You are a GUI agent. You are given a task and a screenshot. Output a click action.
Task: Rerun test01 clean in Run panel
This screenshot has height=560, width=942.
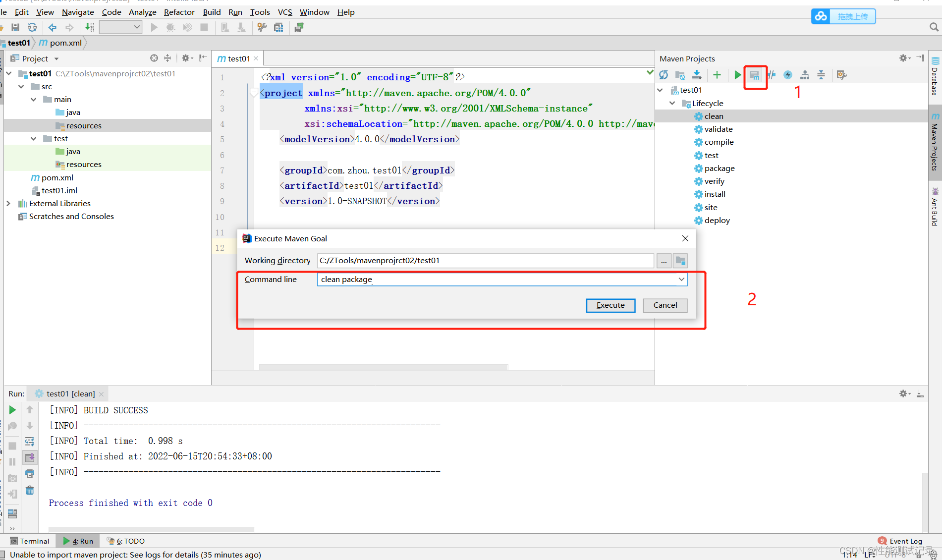(x=12, y=410)
